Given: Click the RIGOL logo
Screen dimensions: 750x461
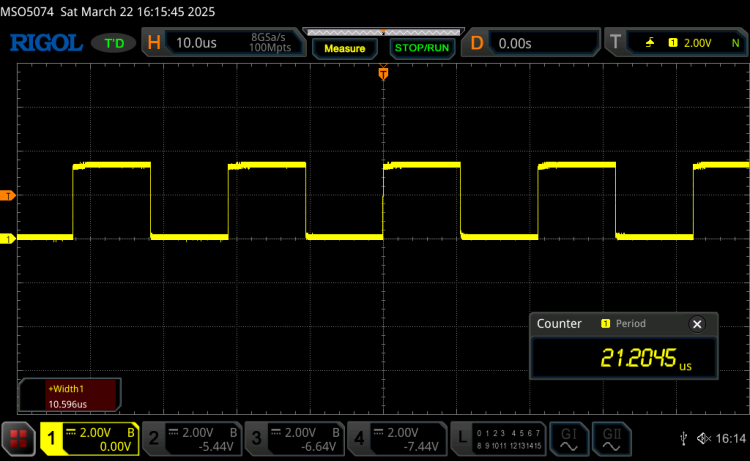Looking at the screenshot, I should (44, 43).
